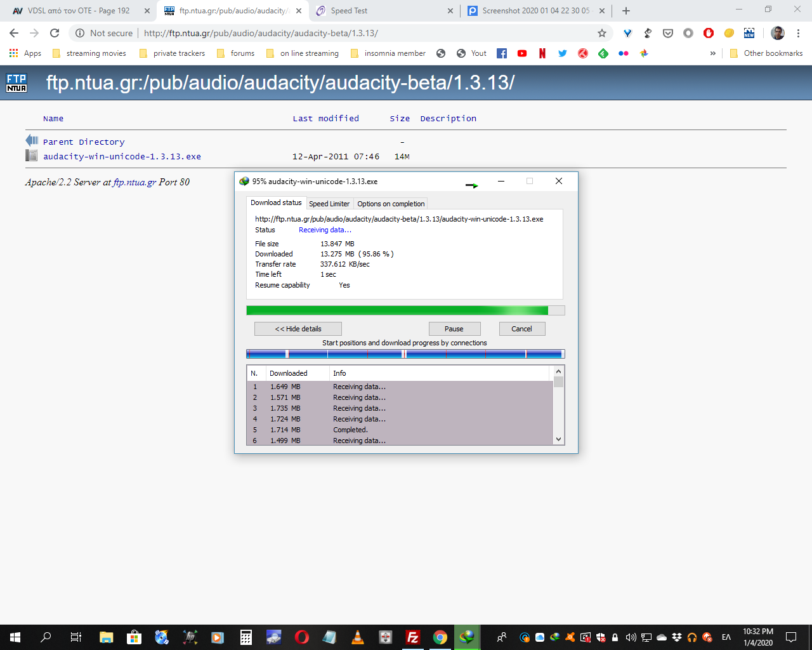Open the notification center
The image size is (812, 650).
(x=791, y=637)
